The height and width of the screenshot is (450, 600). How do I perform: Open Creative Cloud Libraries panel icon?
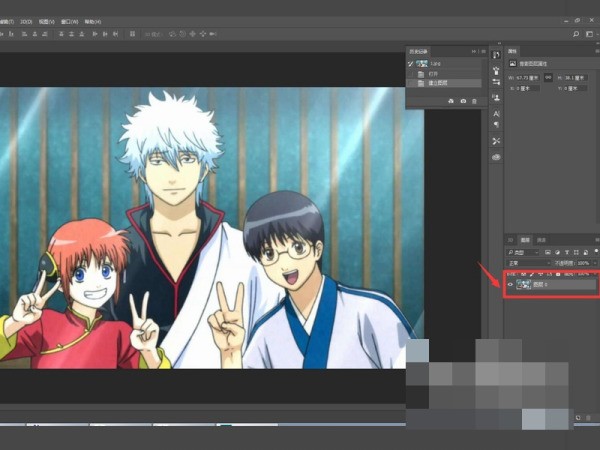pyautogui.click(x=497, y=157)
